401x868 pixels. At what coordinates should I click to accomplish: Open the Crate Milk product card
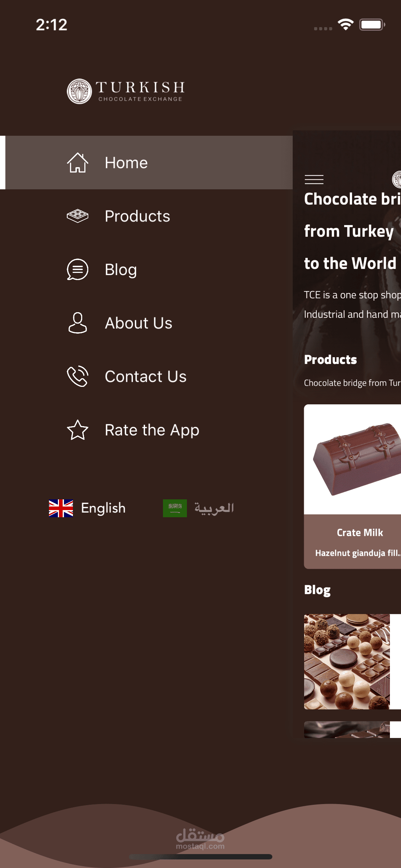(x=352, y=487)
